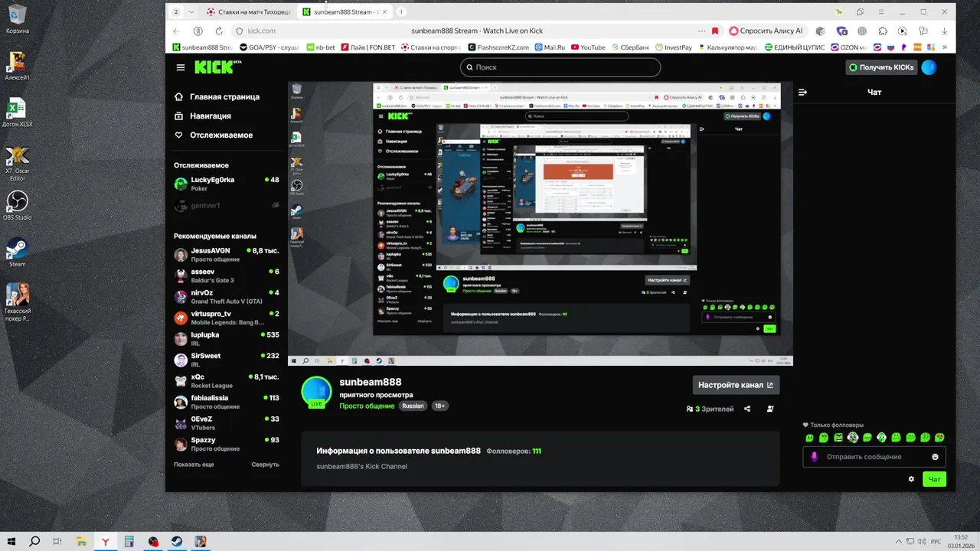Show hidden system tray icons chevron
Viewport: 980px width, 551px height.
pyautogui.click(x=899, y=542)
